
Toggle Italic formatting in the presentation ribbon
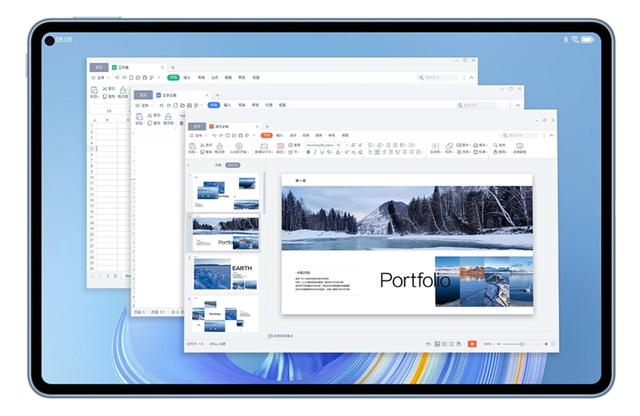[x=315, y=152]
